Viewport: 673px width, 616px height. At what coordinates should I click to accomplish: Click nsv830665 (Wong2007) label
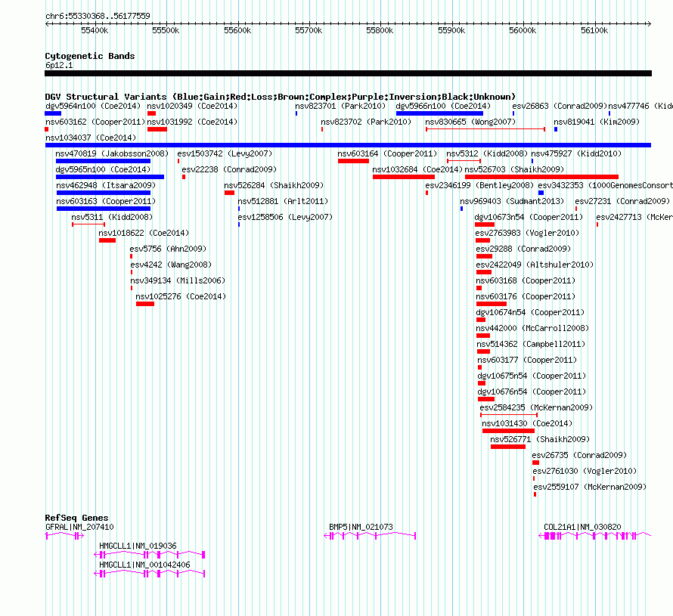[x=470, y=122]
